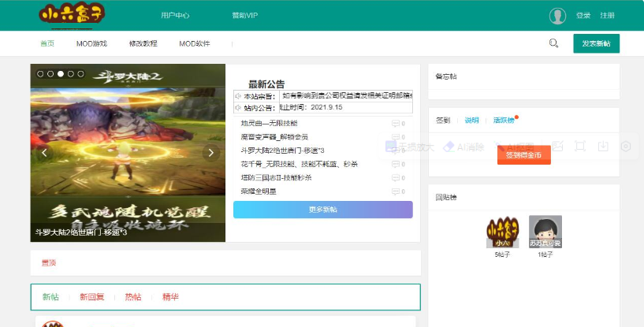Screen dimensions: 644x327
Task: Open the 活跃榜 link
Action: pyautogui.click(x=504, y=121)
